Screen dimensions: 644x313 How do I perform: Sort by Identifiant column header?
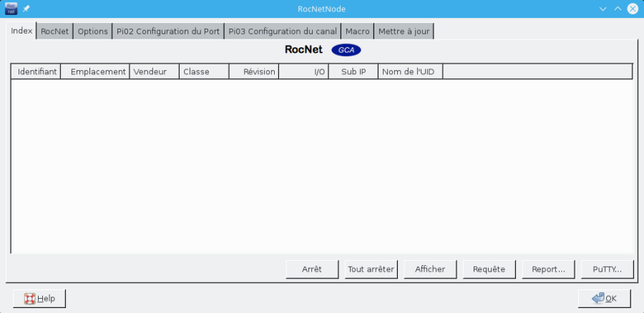(36, 72)
